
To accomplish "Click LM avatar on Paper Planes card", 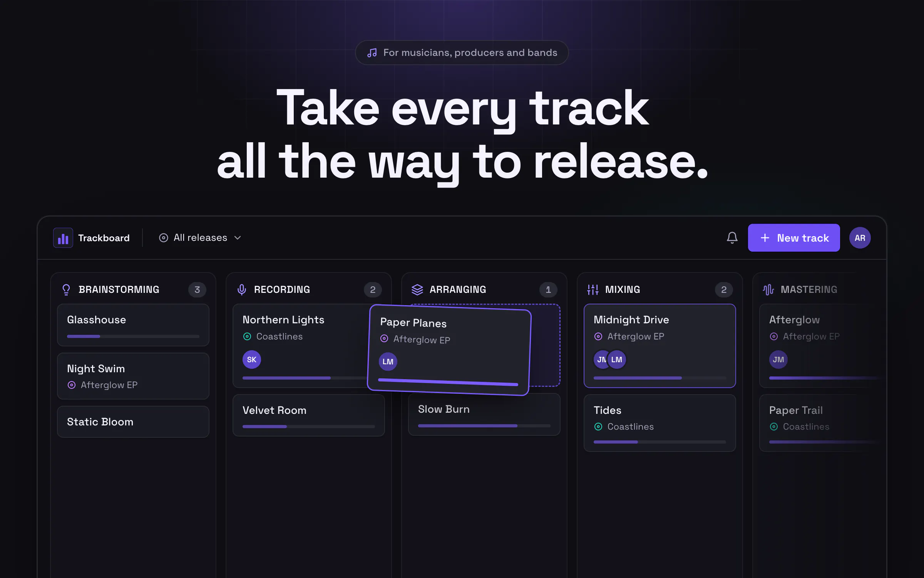I will coord(388,361).
